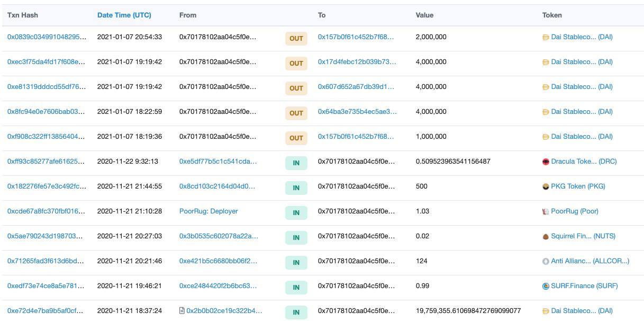Image resolution: width=644 pixels, height=321 pixels.
Task: Click the PKG Token icon
Action: point(546,186)
